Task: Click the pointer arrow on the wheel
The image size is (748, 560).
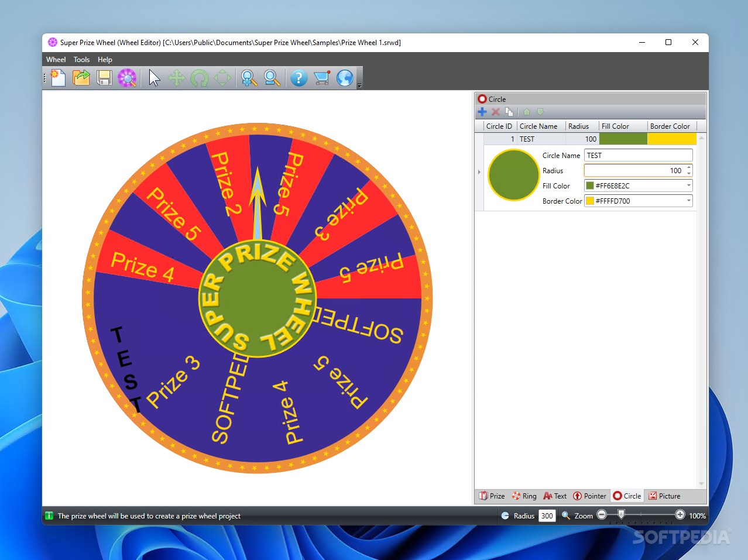Action: tap(257, 203)
